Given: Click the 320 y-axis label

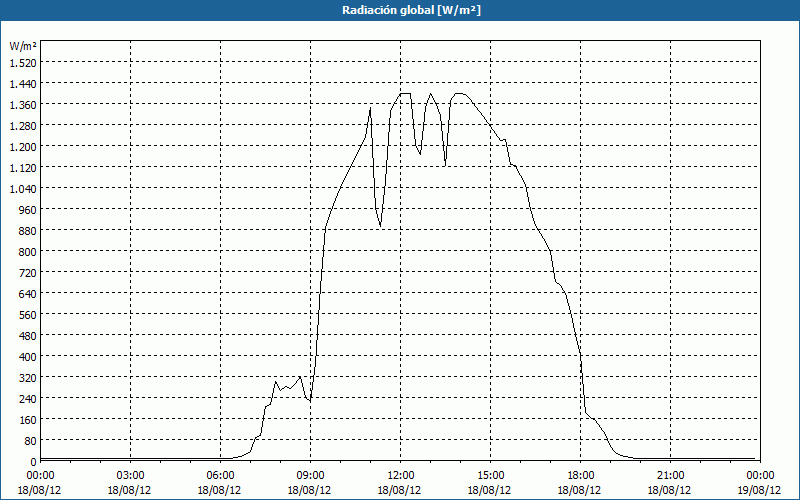Looking at the screenshot, I should pos(28,378).
